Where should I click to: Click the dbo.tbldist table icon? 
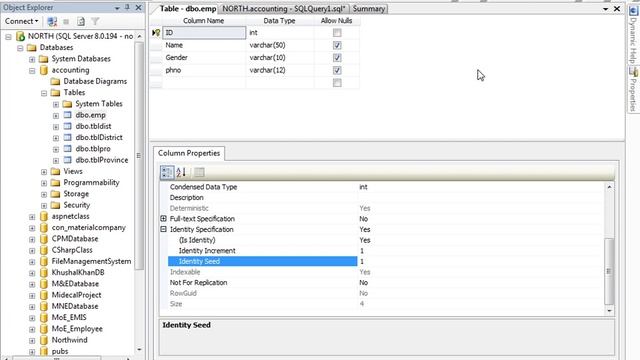pyautogui.click(x=68, y=127)
